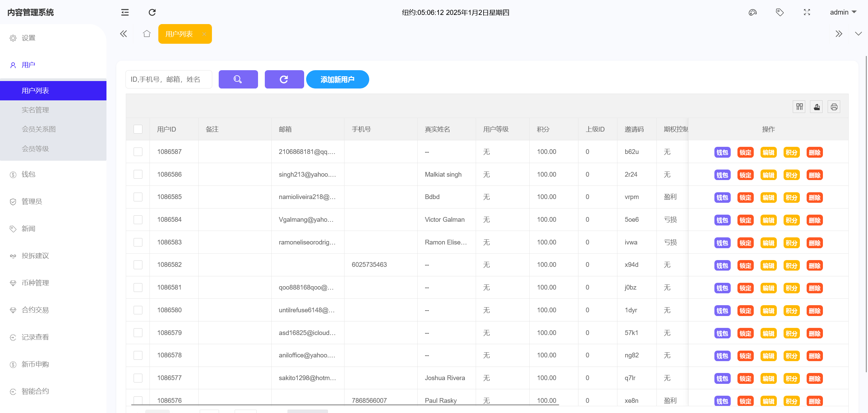Click the purple search magnifier button
868x413 pixels.
[x=238, y=79]
